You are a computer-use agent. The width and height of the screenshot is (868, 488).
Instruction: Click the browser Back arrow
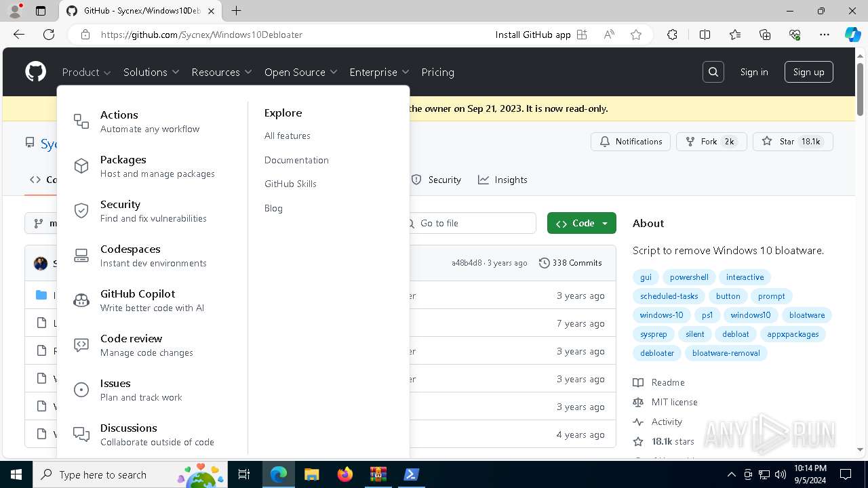19,35
